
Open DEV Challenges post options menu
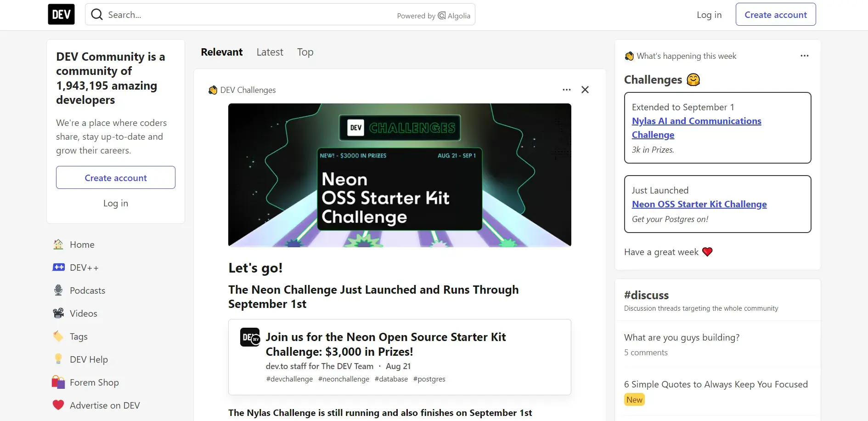[567, 90]
